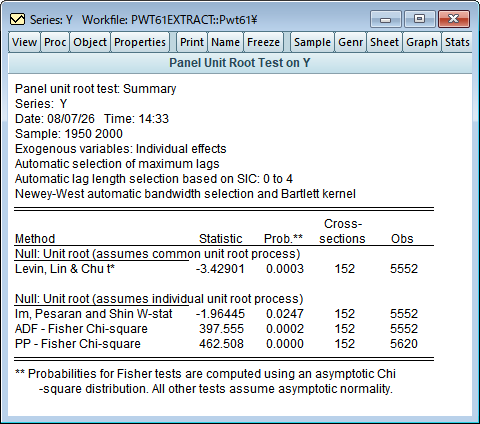
Task: Click the Object toolbar button
Action: pyautogui.click(x=90, y=42)
